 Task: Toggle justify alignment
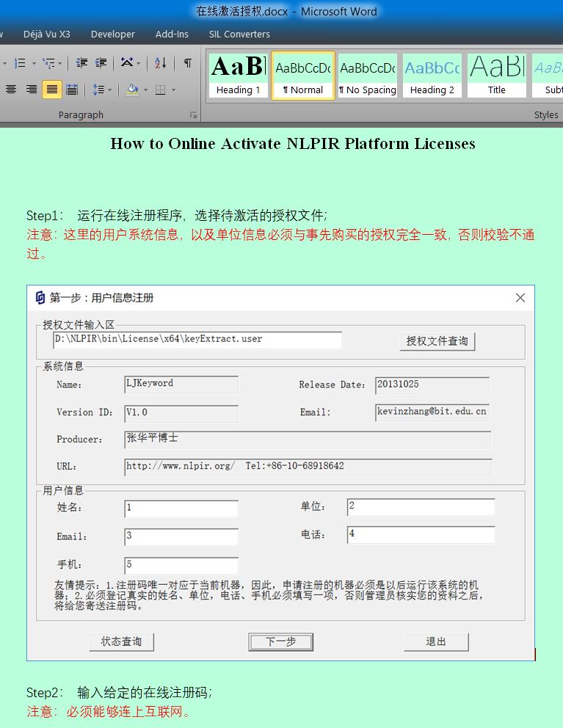[51, 89]
